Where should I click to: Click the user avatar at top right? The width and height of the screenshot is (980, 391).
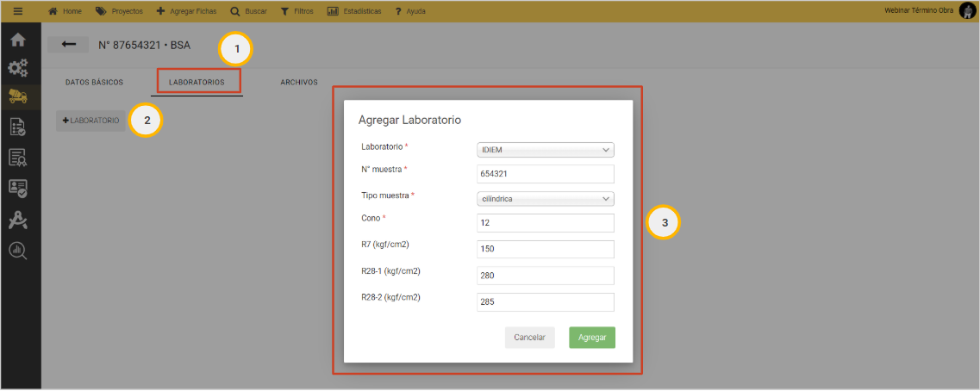(967, 10)
